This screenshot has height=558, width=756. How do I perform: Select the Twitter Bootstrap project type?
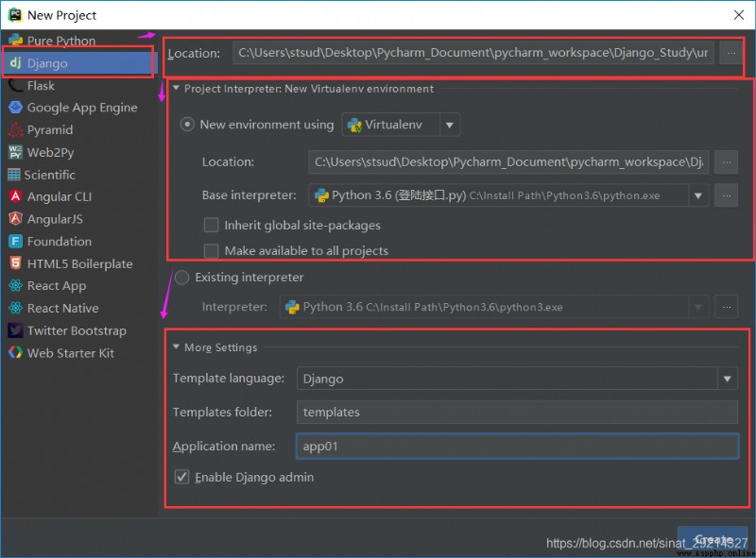79,330
